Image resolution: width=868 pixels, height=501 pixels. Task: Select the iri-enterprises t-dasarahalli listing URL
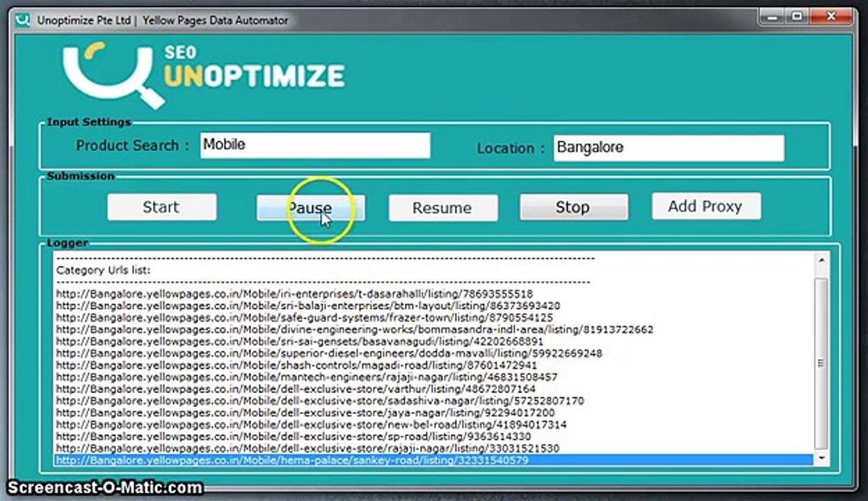click(x=294, y=294)
